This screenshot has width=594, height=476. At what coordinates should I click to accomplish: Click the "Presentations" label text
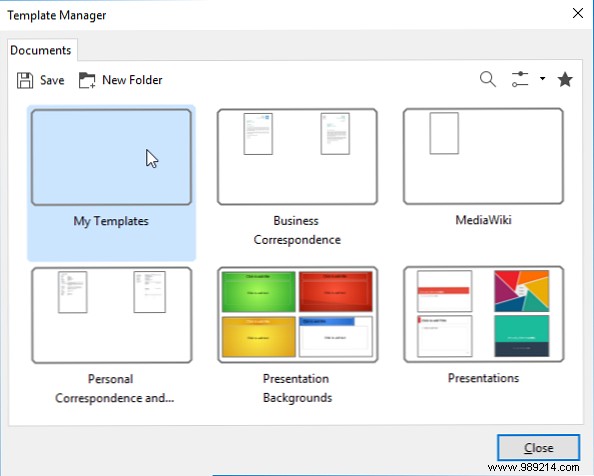tap(483, 378)
